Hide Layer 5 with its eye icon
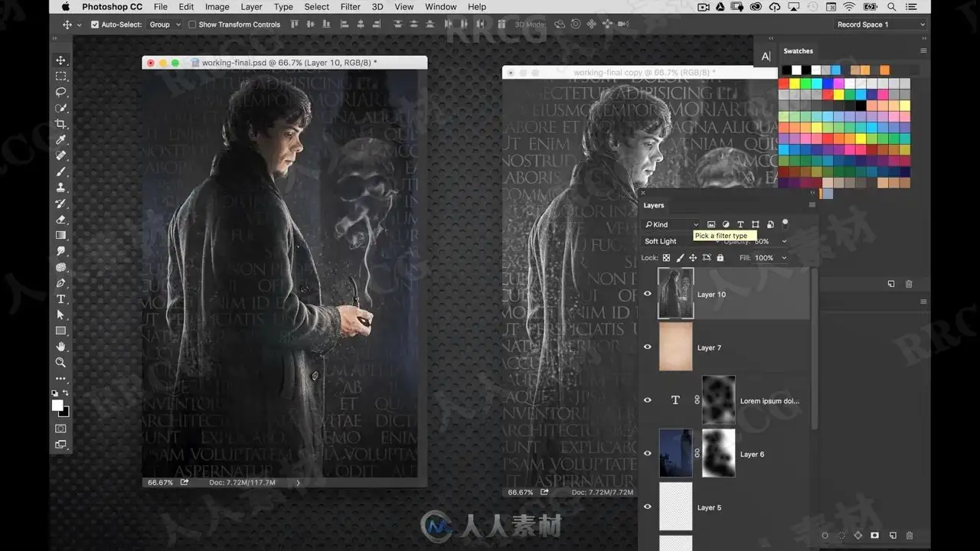 coord(648,507)
